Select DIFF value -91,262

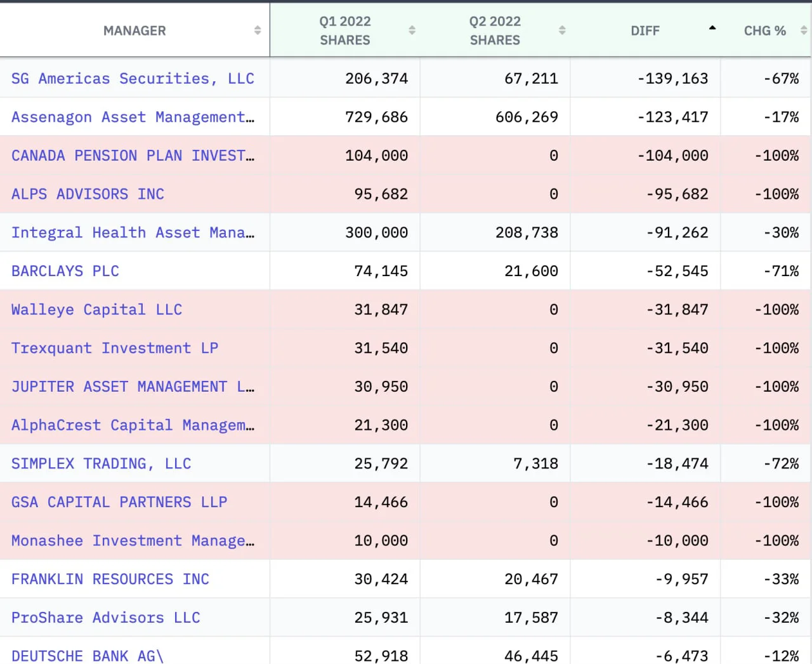click(677, 233)
